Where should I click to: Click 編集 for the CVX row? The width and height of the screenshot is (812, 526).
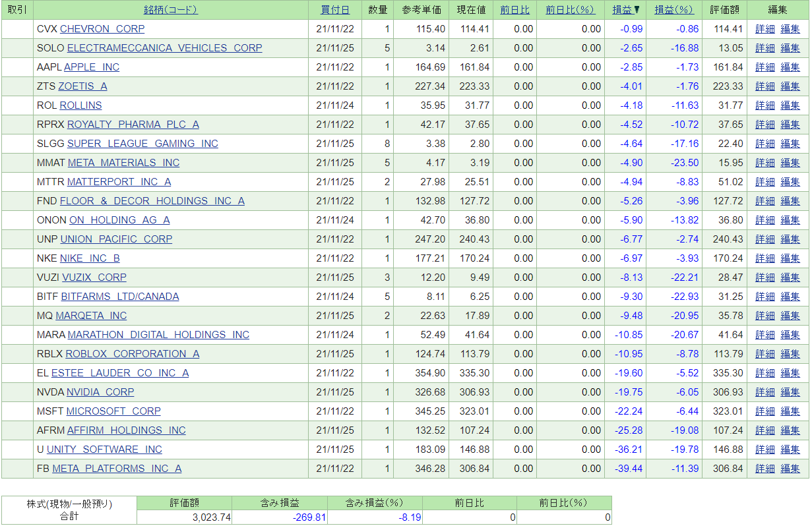point(790,29)
